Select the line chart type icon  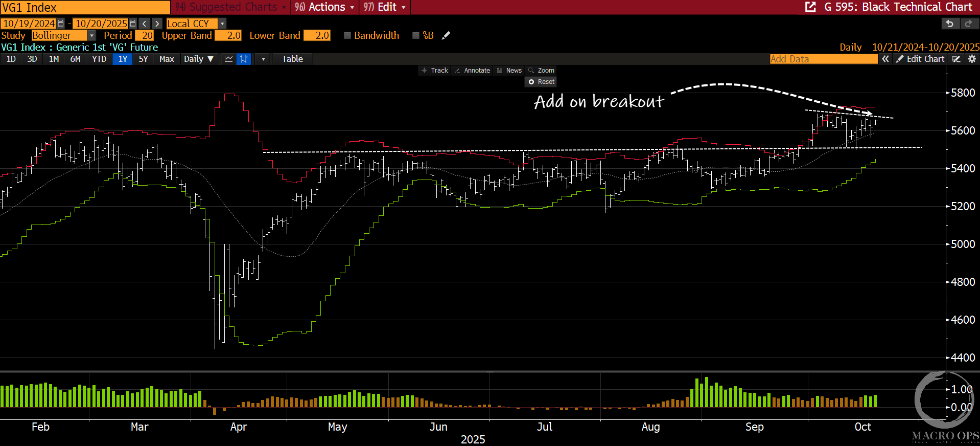tap(228, 59)
